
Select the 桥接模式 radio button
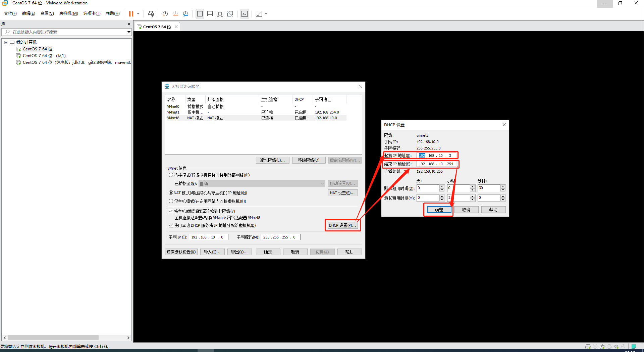coord(171,175)
